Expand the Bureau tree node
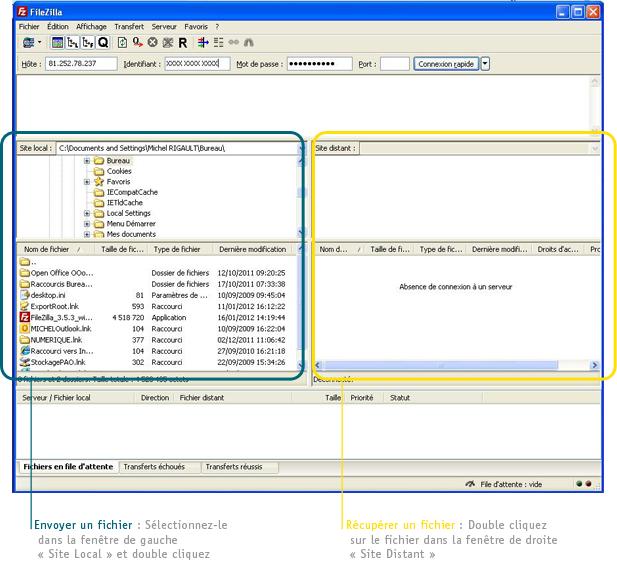Screen dimensions: 617x566 (x=87, y=161)
